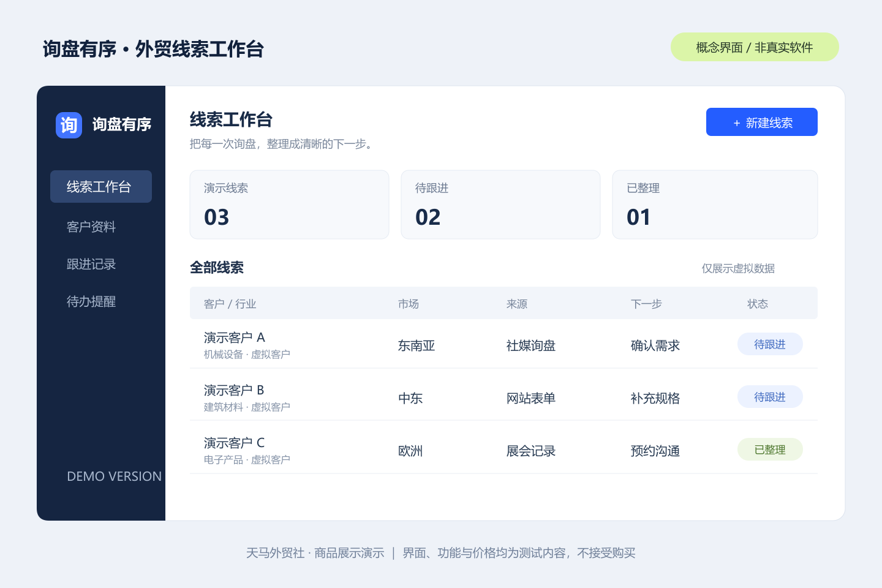Image resolution: width=882 pixels, height=588 pixels.
Task: Click the 全部线索 section heading
Action: point(217,268)
